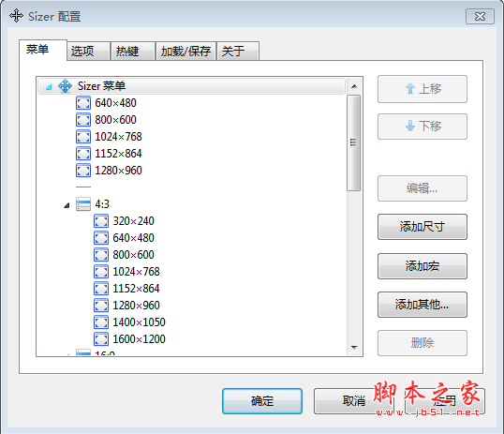This screenshot has width=504, height=434.
Task: Collapse the Sizer 菜单 root node
Action: (x=49, y=87)
